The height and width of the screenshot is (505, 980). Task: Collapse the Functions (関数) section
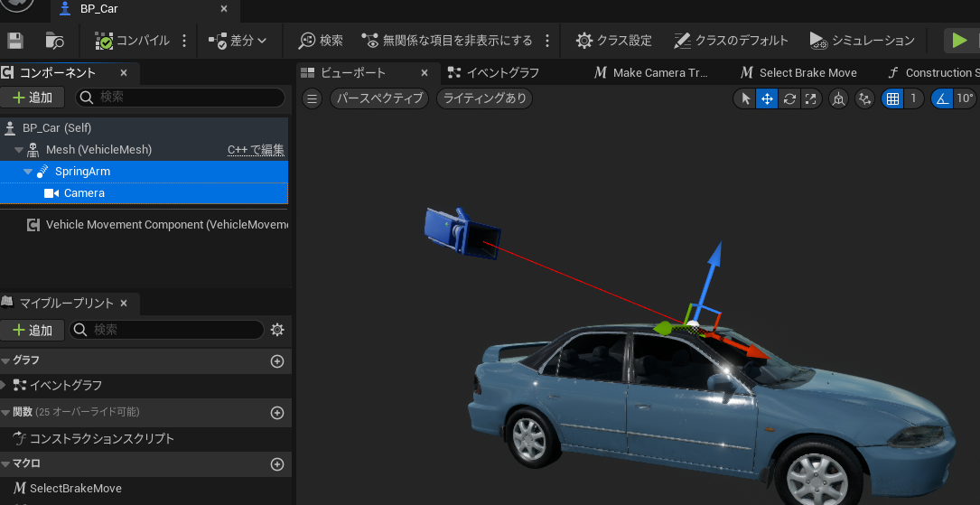pyautogui.click(x=5, y=412)
